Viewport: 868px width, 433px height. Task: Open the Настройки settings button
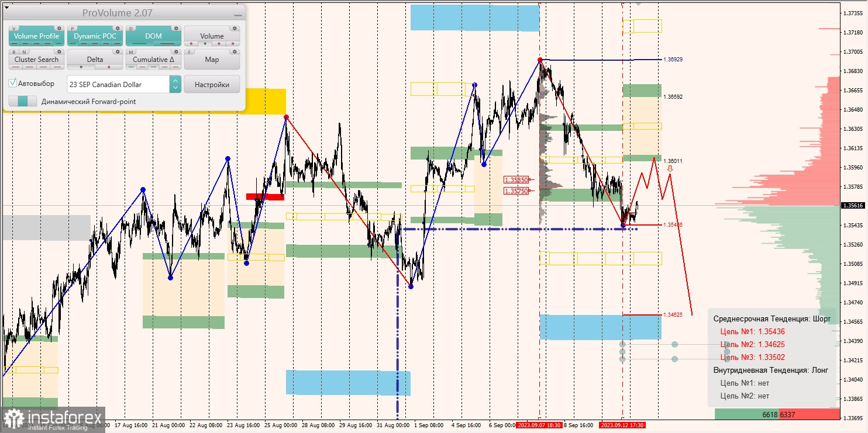tap(212, 84)
